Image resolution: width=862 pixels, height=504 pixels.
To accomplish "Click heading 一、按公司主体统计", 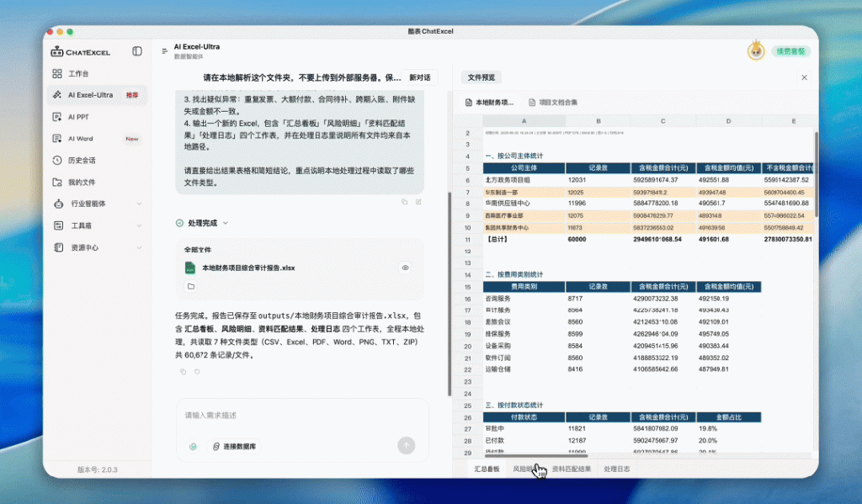I will pyautogui.click(x=514, y=156).
